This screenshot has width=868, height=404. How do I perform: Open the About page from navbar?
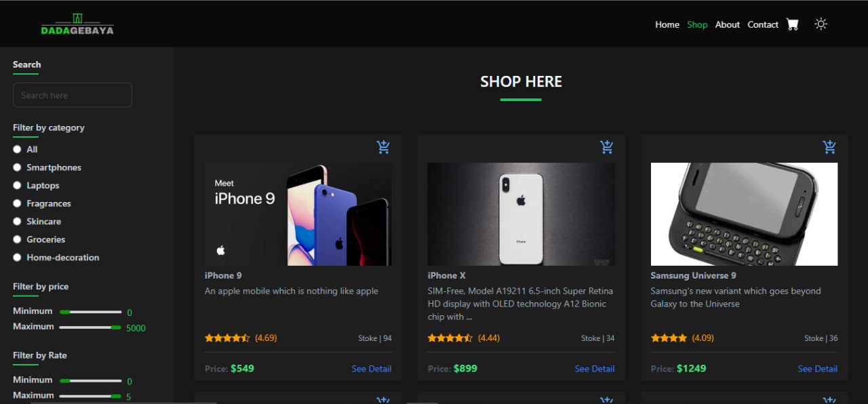coord(728,24)
